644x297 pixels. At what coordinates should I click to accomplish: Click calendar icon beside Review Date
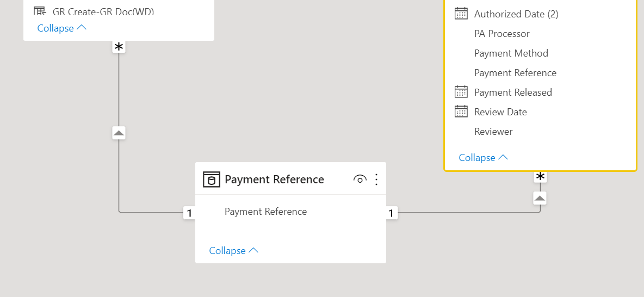[x=461, y=112]
